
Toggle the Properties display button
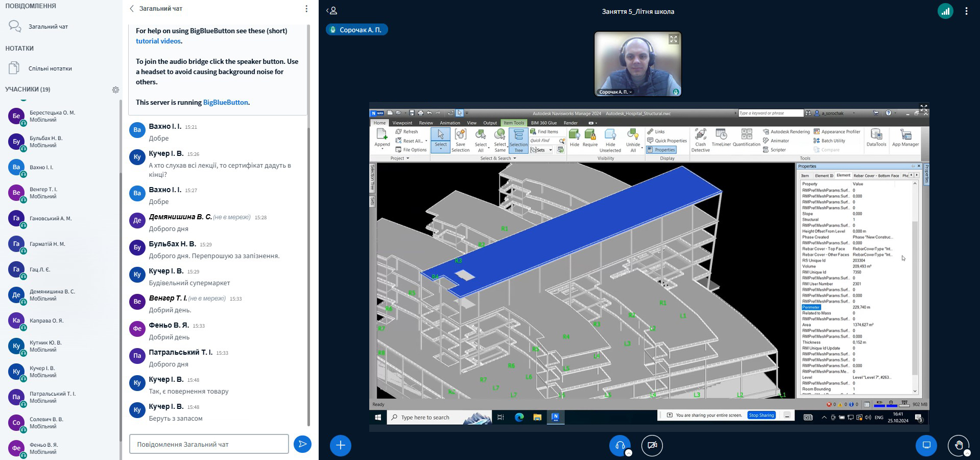(661, 150)
